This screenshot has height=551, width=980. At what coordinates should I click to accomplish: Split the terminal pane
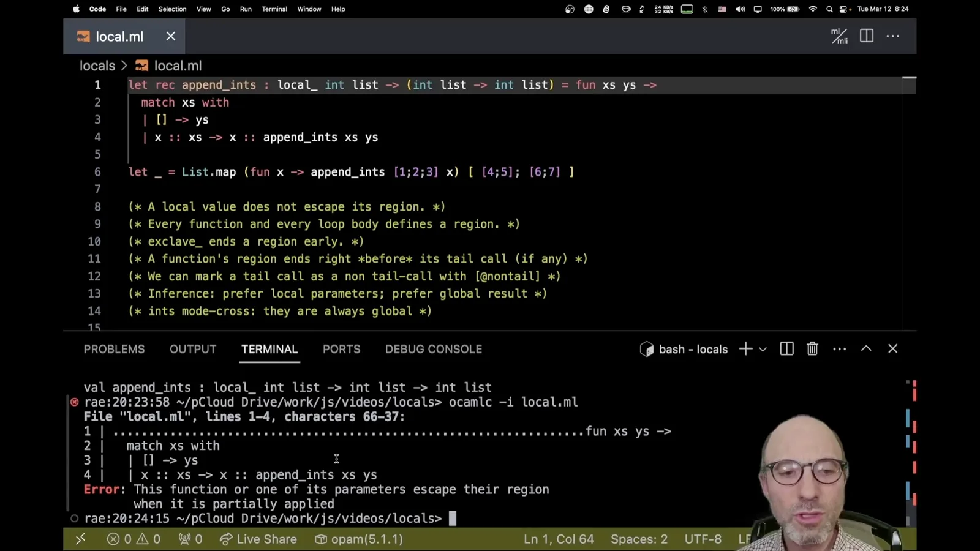[786, 349]
